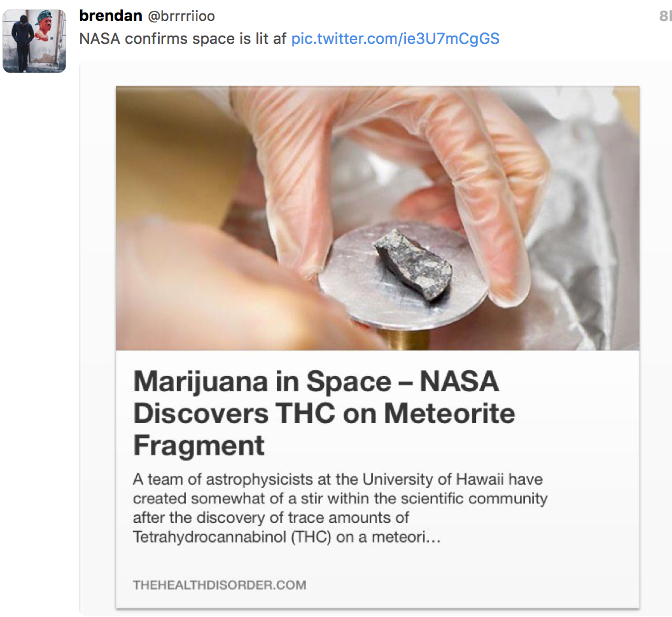Click Discovers THC on Meteorite headline line
Image resolution: width=672 pixels, height=617 pixels.
pyautogui.click(x=325, y=413)
